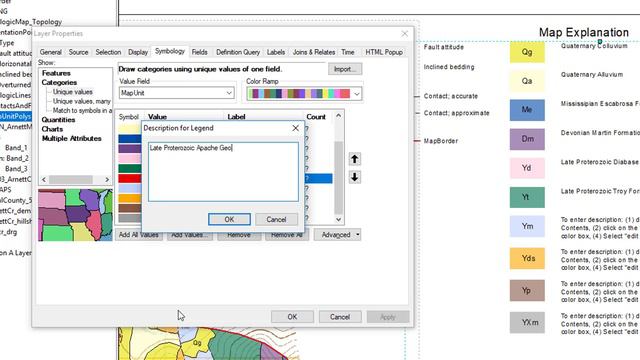Click the red symbol swatch in the list
Screen dimensions: 640x360
(130, 178)
